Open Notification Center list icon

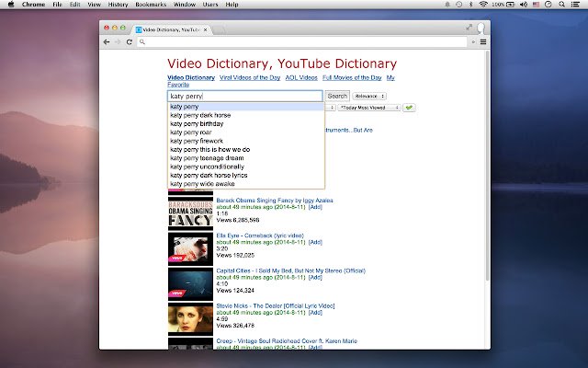point(575,5)
